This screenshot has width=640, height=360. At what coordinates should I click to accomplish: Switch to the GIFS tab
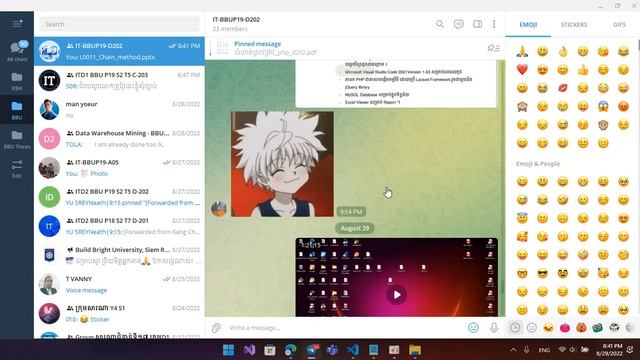coord(619,24)
